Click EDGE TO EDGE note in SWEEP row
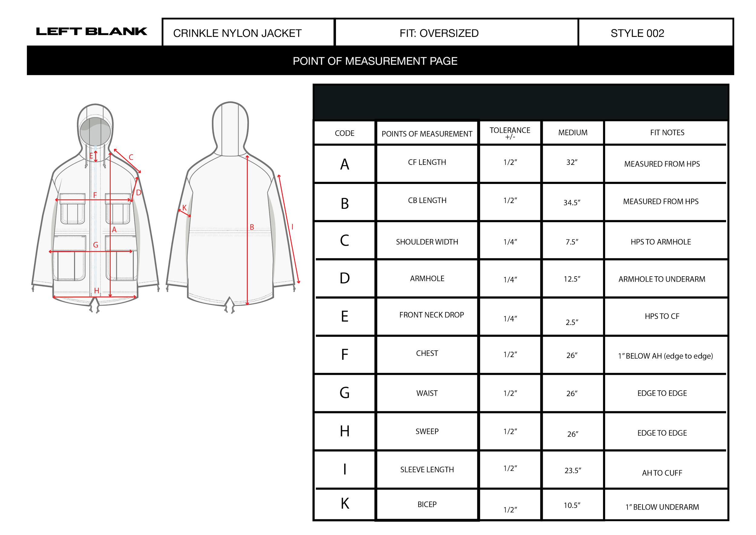 pyautogui.click(x=662, y=433)
